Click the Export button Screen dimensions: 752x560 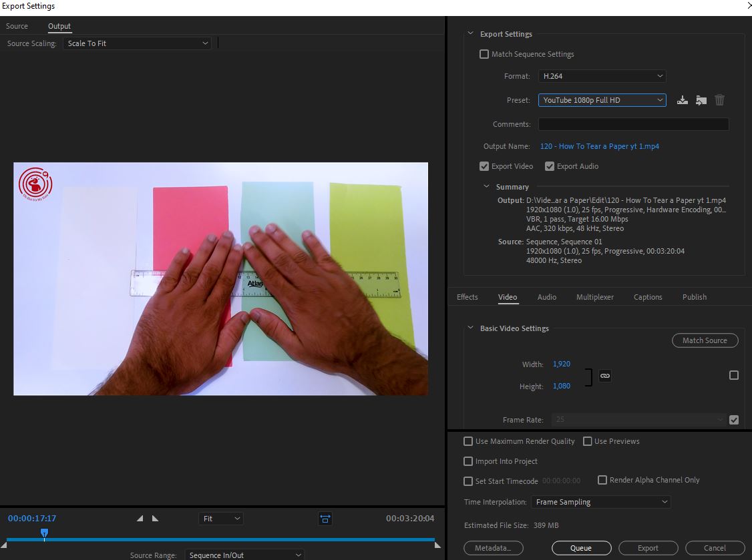(x=648, y=548)
